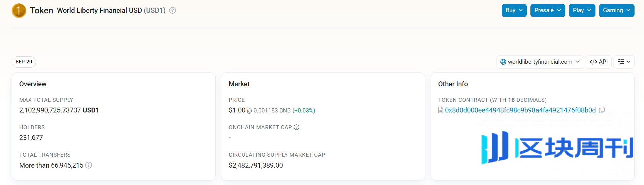Image resolution: width=644 pixels, height=185 pixels.
Task: Click the info icon next to total transfers
Action: [89, 165]
